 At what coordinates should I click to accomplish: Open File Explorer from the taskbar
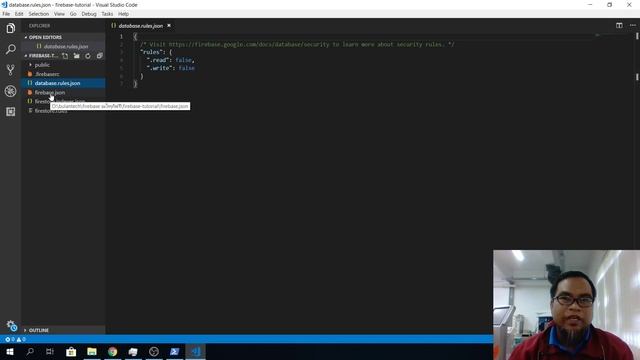coord(92,351)
